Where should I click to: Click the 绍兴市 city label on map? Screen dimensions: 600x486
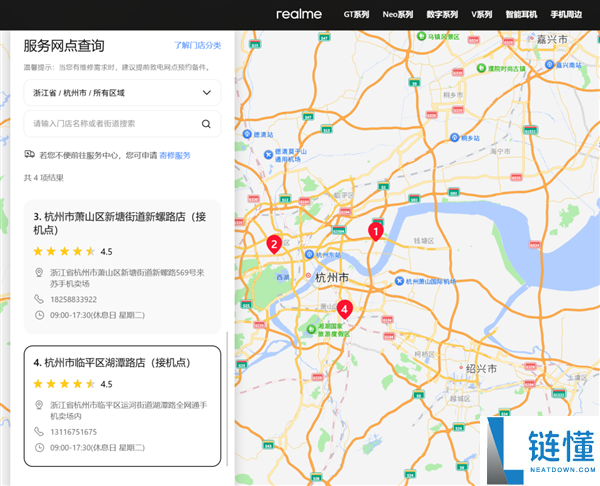point(481,369)
